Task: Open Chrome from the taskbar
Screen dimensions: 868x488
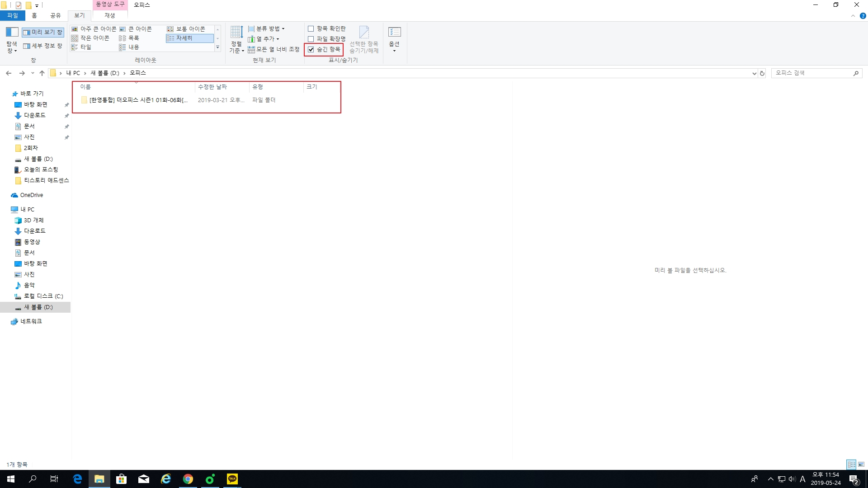Action: [188, 479]
